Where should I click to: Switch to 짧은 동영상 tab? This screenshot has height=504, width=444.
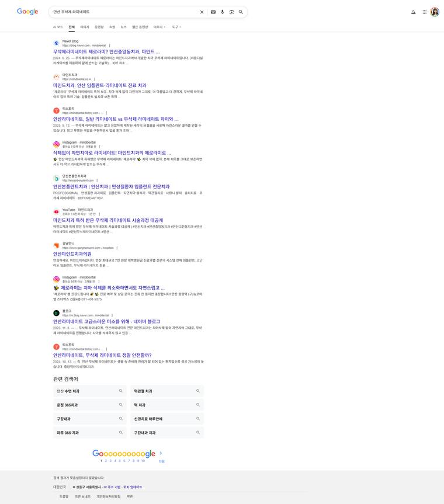pyautogui.click(x=140, y=27)
